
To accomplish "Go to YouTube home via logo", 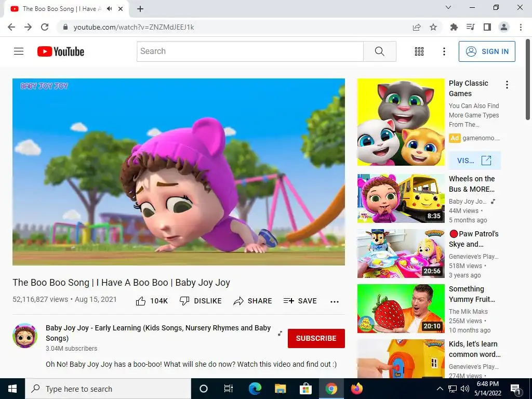I will click(x=61, y=51).
